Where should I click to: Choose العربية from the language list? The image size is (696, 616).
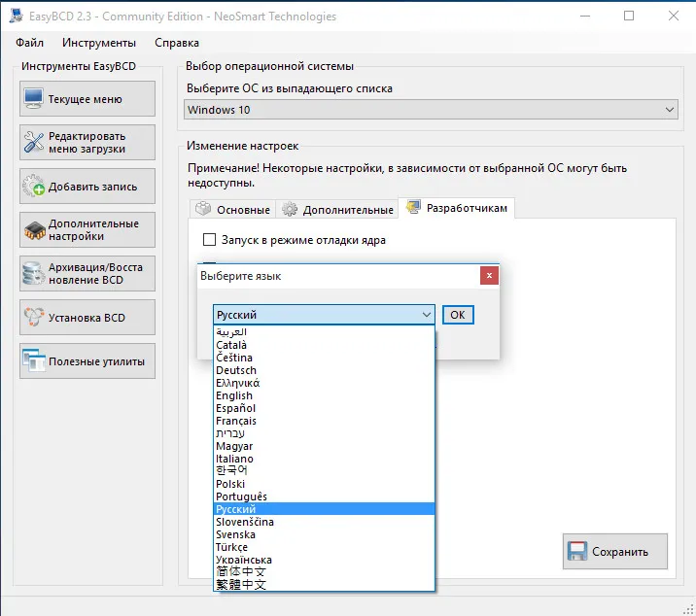(x=324, y=332)
